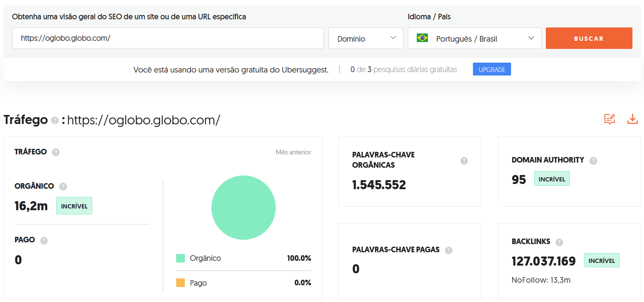644x302 pixels.
Task: Click the pesquisas diárias gratuitas counter text
Action: (404, 69)
